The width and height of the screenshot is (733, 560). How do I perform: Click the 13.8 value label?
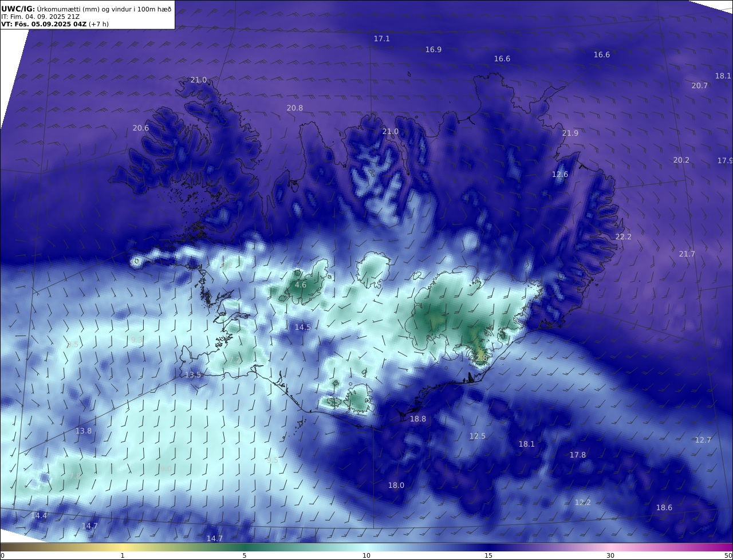[x=84, y=431]
